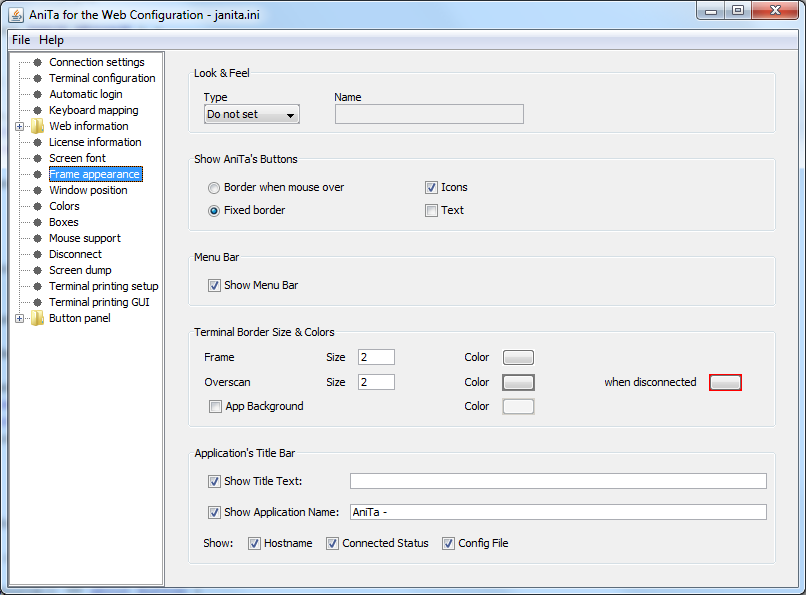Screen dimensions: 806x595
Task: Open the Screen dump settings
Action: click(80, 270)
